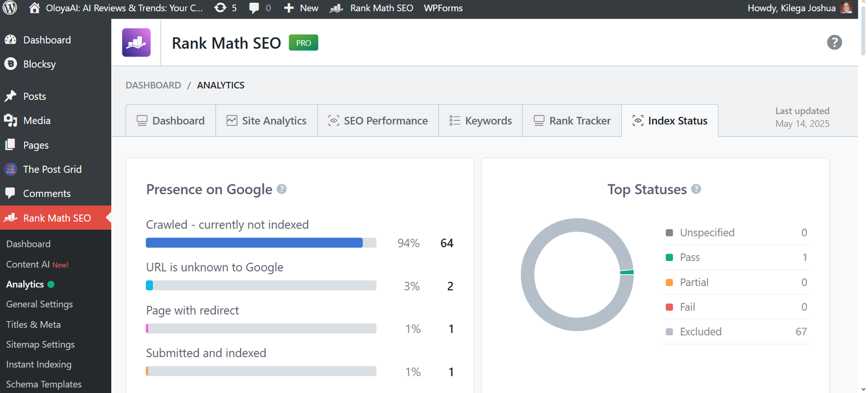Open Titles & Meta submenu link
Image resolution: width=868 pixels, height=393 pixels.
34,325
